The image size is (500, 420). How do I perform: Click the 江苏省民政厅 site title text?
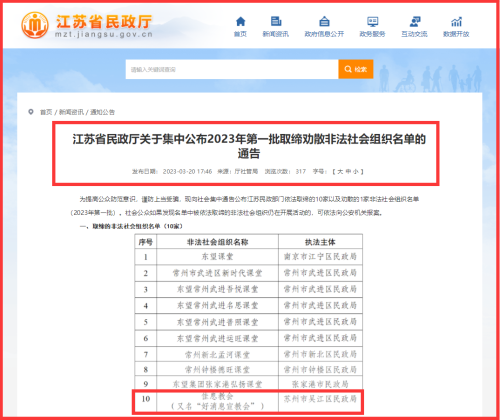(104, 22)
